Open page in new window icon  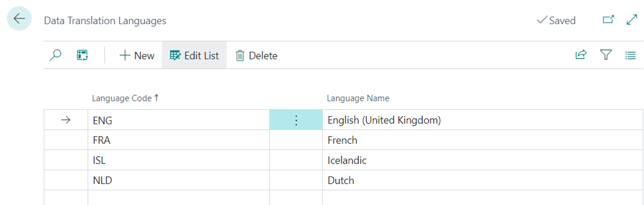pyautogui.click(x=608, y=20)
